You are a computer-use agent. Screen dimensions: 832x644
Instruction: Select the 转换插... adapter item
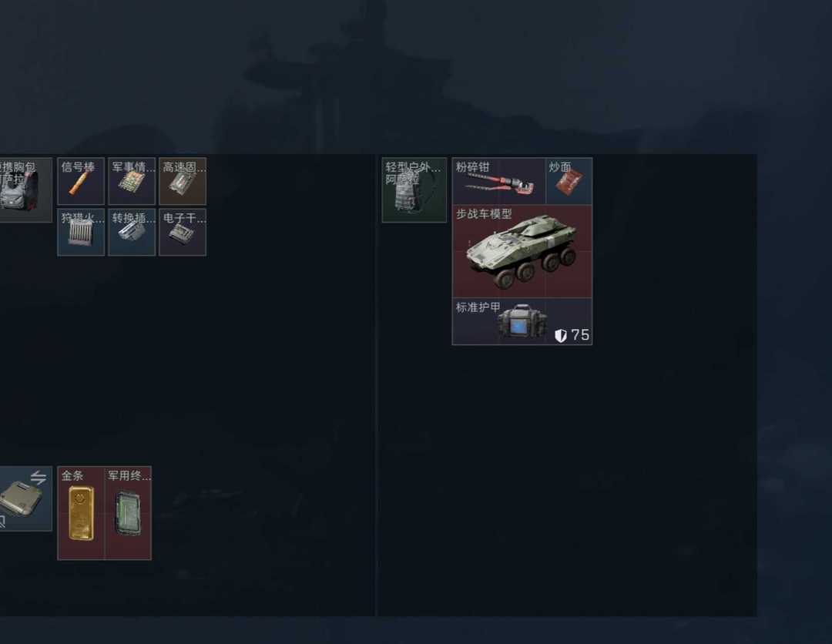click(x=132, y=232)
